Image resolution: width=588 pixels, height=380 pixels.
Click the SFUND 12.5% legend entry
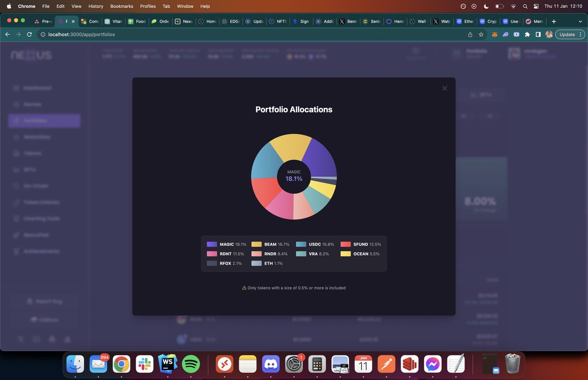click(x=361, y=244)
